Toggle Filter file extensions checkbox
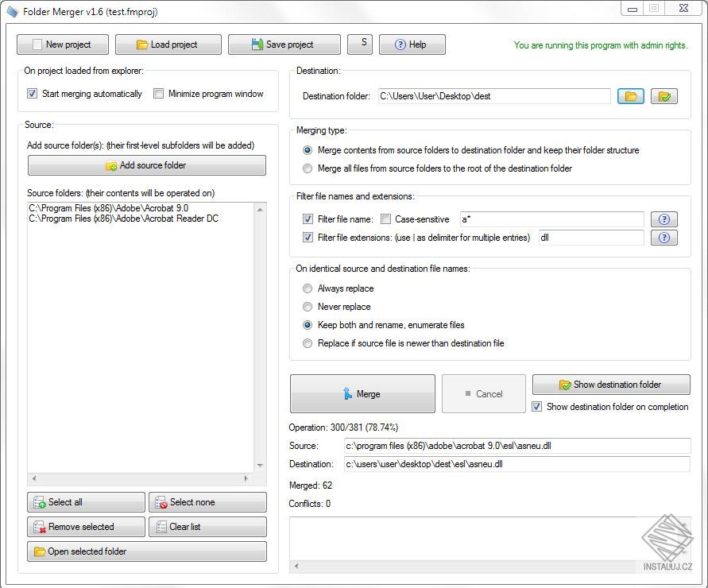The image size is (708, 588). pyautogui.click(x=308, y=237)
